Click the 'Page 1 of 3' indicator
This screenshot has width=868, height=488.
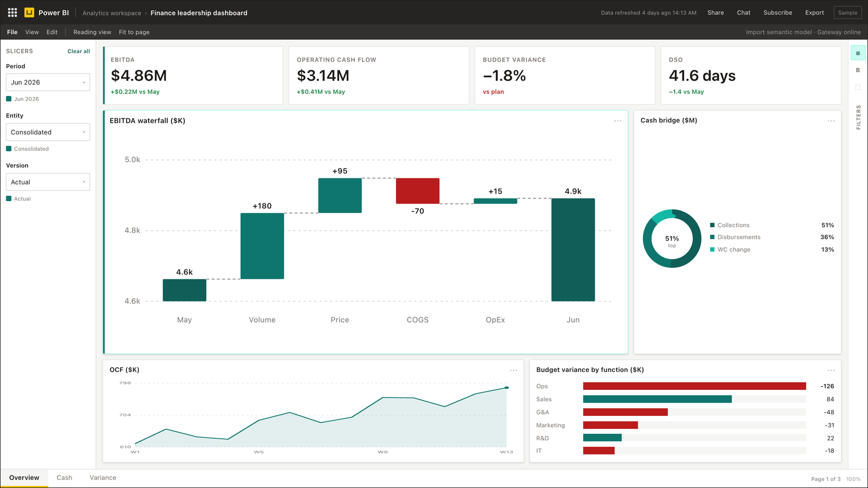coord(826,479)
